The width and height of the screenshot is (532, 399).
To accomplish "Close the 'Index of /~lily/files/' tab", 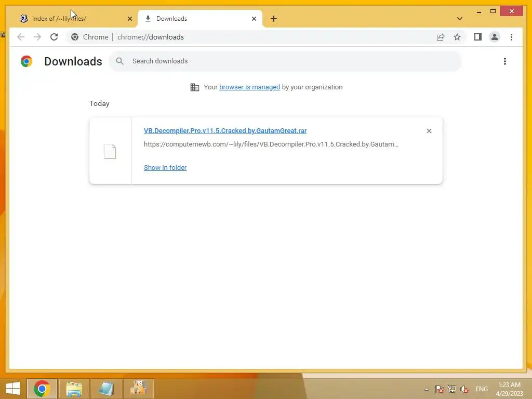I will (129, 19).
